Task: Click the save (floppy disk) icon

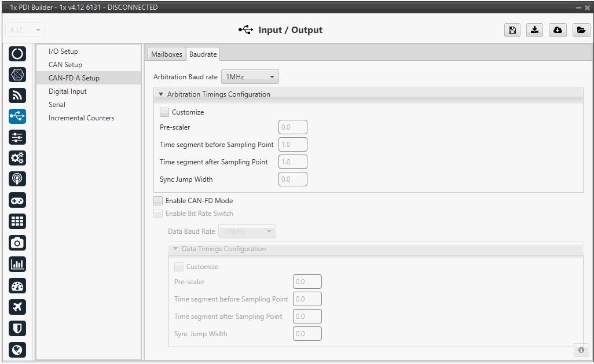Action: pos(512,30)
